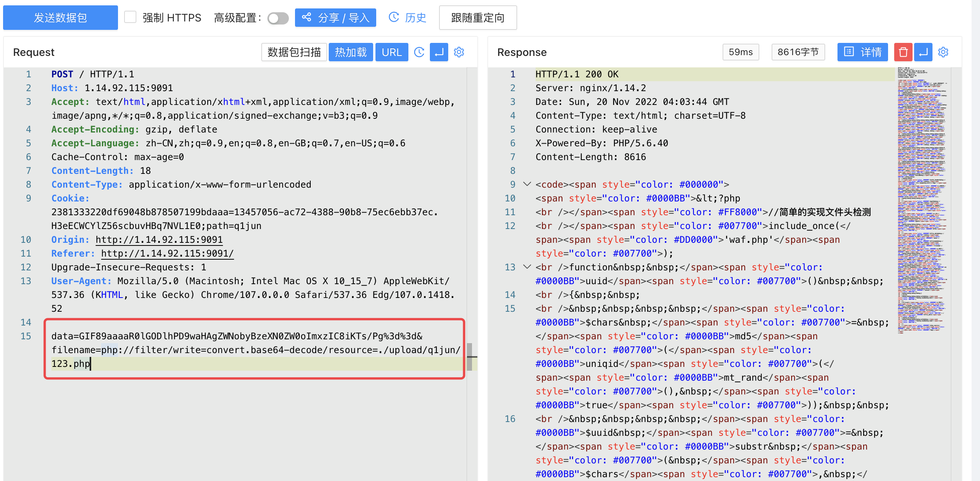Click the 热加载 hot reload button
Viewport: 980px width, 481px height.
351,52
